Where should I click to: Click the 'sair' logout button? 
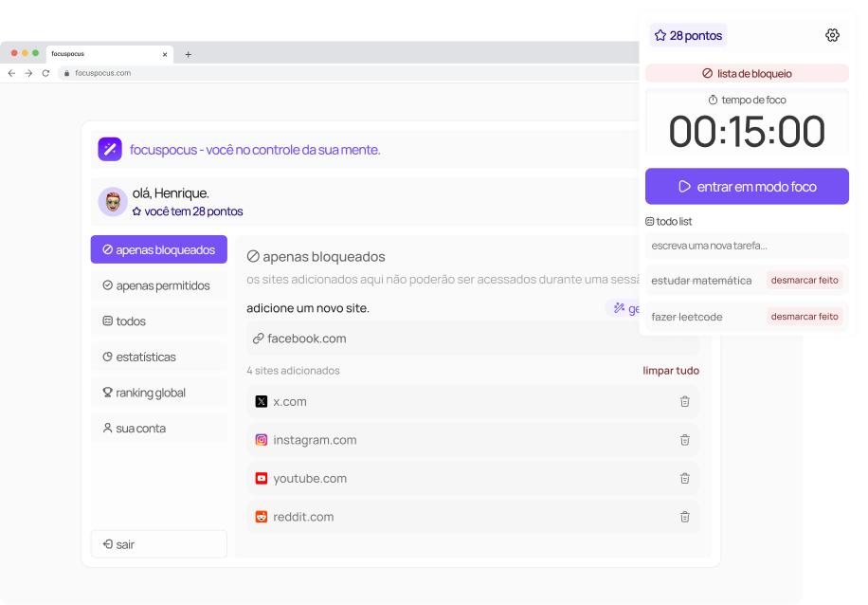pos(158,544)
